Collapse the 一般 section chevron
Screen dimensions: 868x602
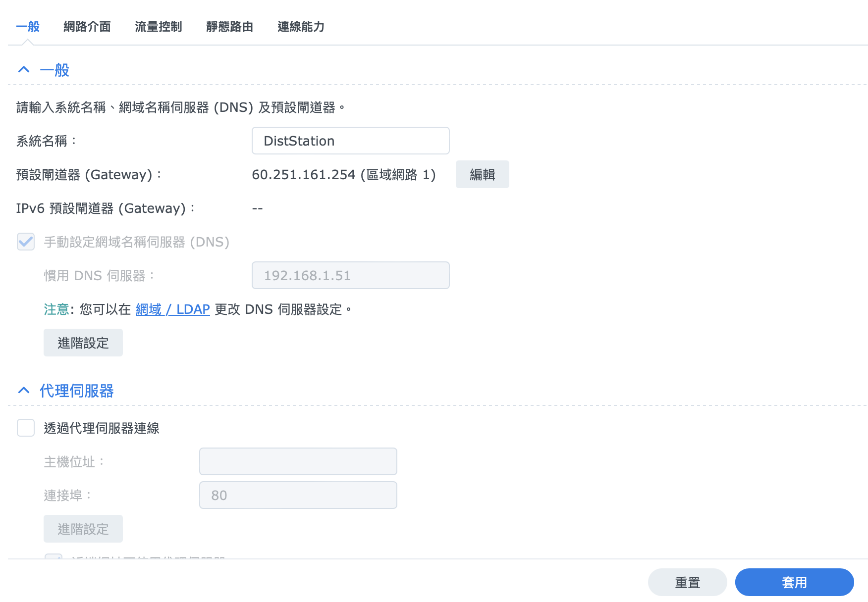pos(24,70)
